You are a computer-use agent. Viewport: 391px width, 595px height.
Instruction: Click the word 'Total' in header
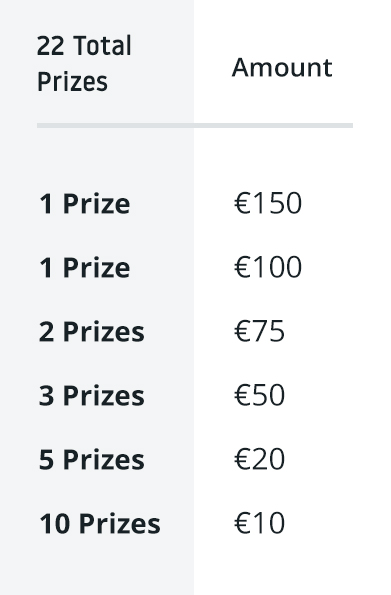103,46
